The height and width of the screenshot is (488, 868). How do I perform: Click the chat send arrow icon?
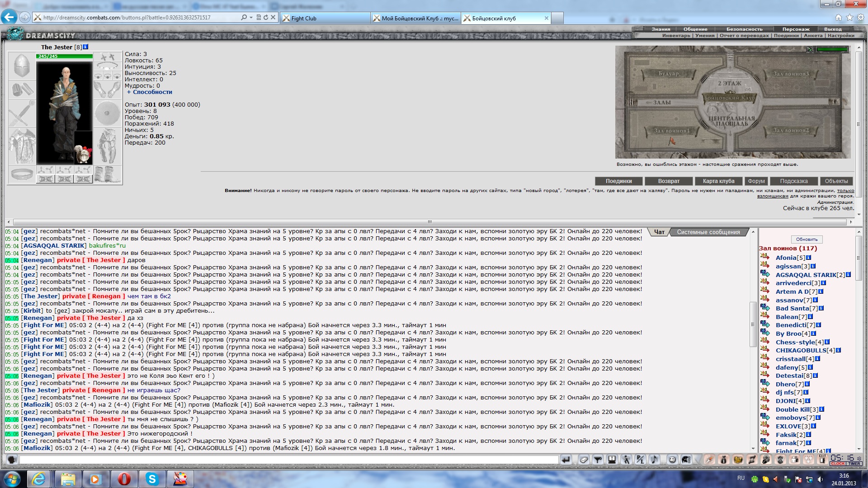coord(566,460)
